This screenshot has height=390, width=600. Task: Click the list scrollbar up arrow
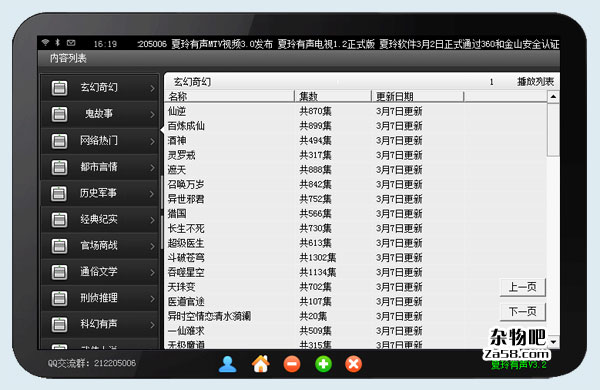tap(553, 97)
